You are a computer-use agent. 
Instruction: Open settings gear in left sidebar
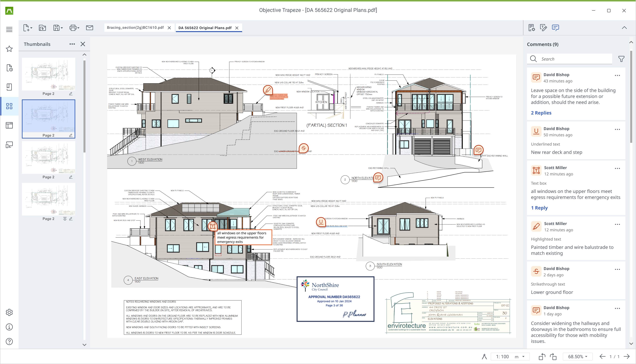pyautogui.click(x=9, y=312)
